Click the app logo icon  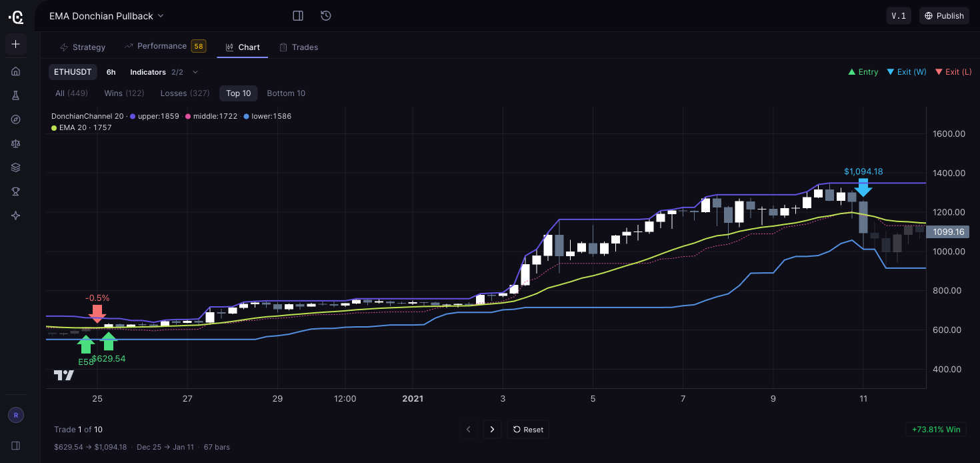tap(16, 16)
